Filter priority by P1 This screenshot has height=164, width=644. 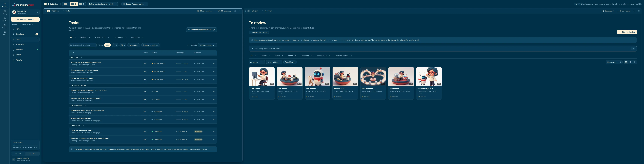click(x=115, y=45)
